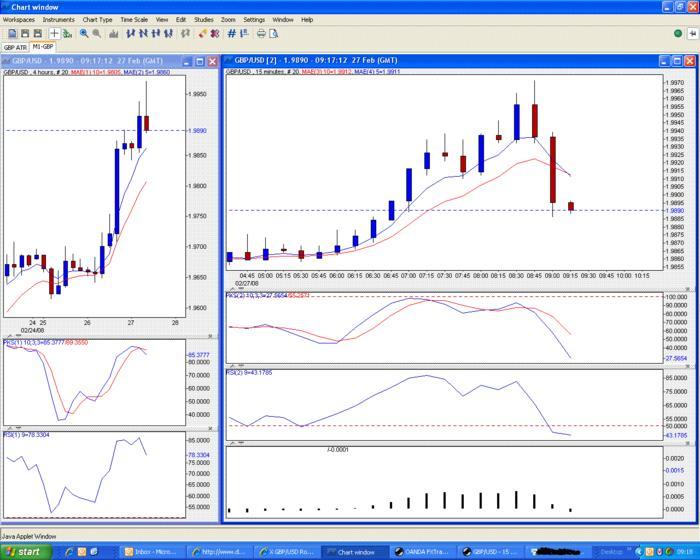The width and height of the screenshot is (700, 560).
Task: Click the grey zoom out magnifier
Action: [96, 33]
